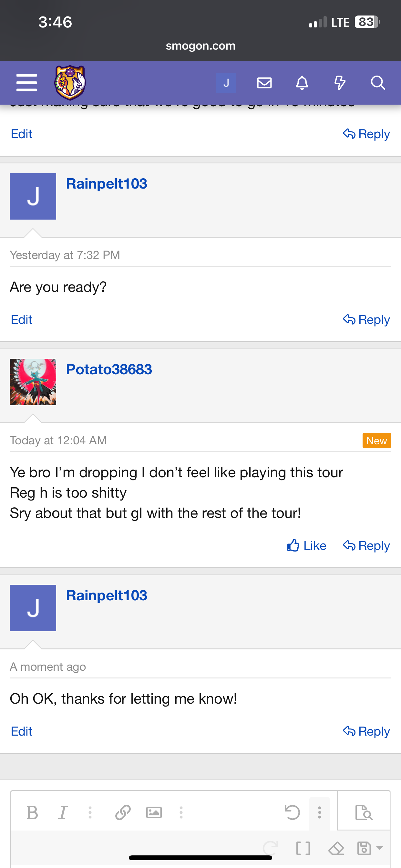Toggle italic formatting in the editor
The width and height of the screenshot is (401, 868).
pos(63,812)
